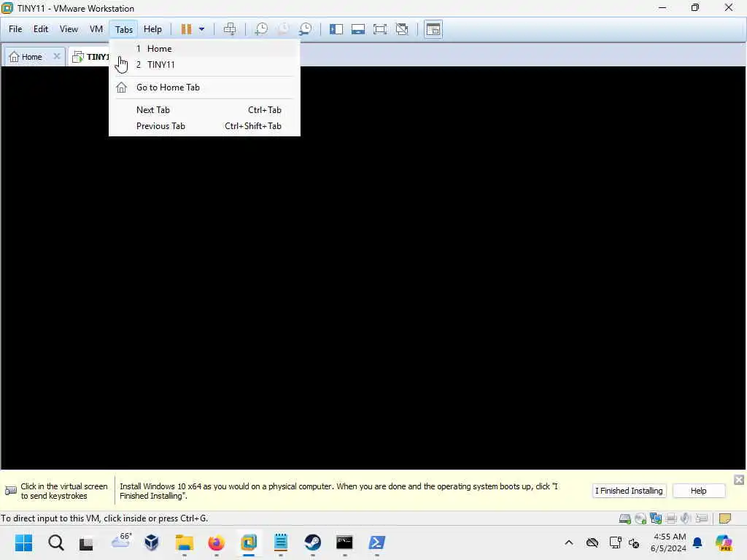Open the View menu
This screenshot has width=747, height=560.
[x=69, y=29]
